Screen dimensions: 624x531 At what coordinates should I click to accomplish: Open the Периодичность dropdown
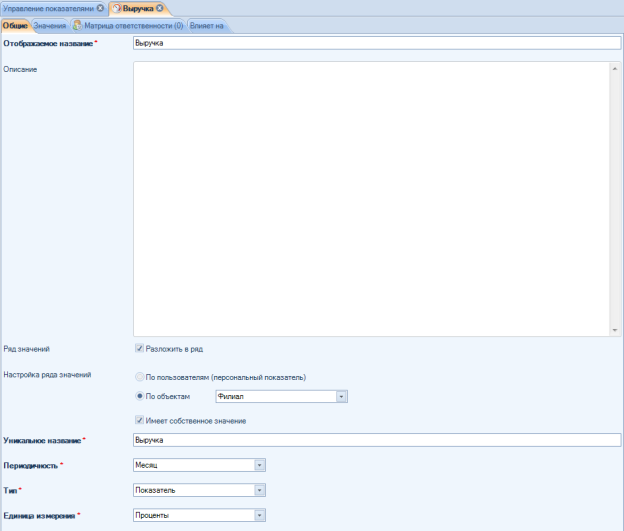260,464
